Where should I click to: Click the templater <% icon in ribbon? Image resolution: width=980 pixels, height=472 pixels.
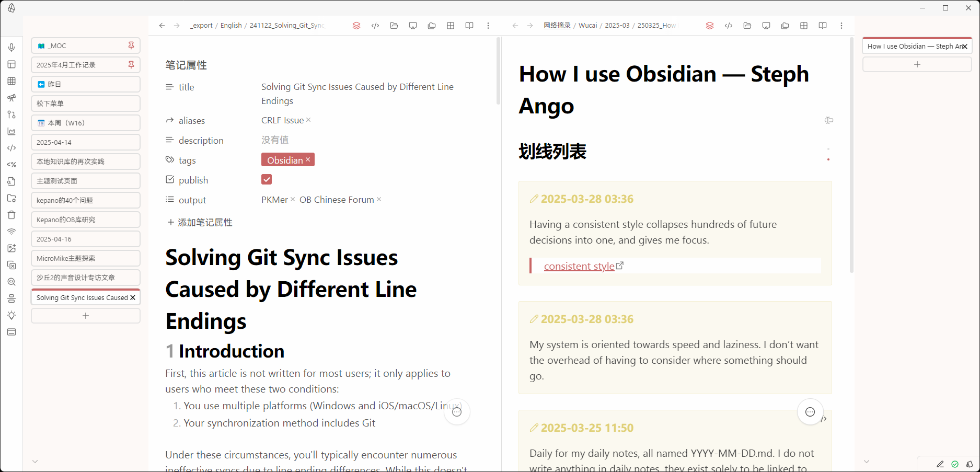tap(11, 165)
